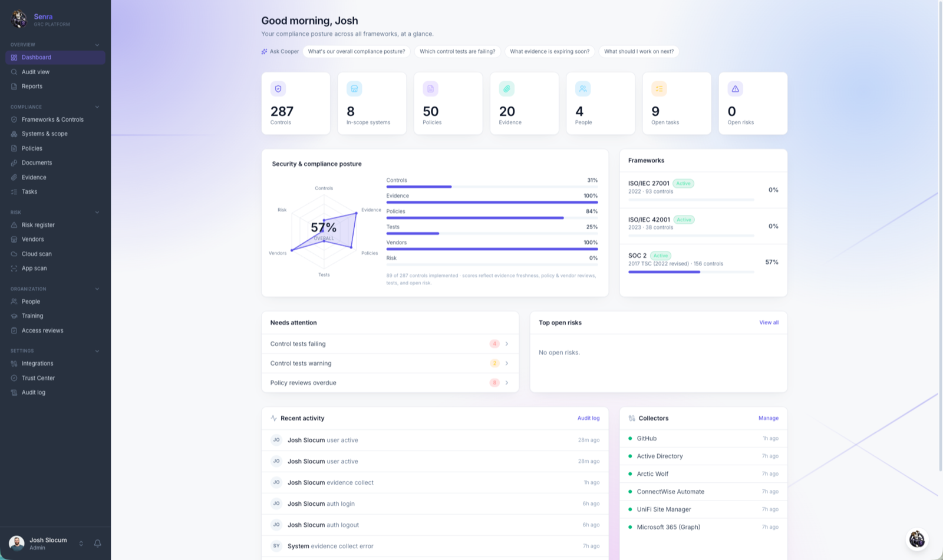The width and height of the screenshot is (943, 560).
Task: Collapse the Compliance sidebar section
Action: tap(97, 107)
